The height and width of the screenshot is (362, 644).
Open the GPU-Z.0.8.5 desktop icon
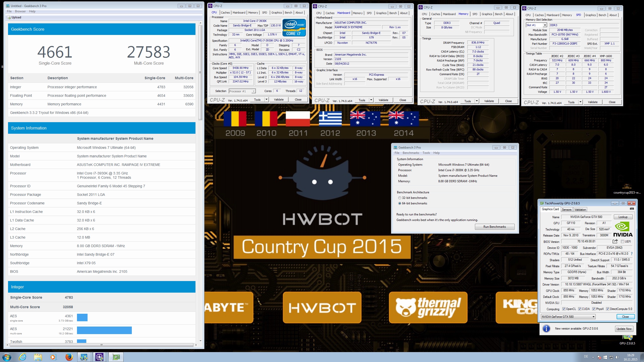pyautogui.click(x=627, y=339)
